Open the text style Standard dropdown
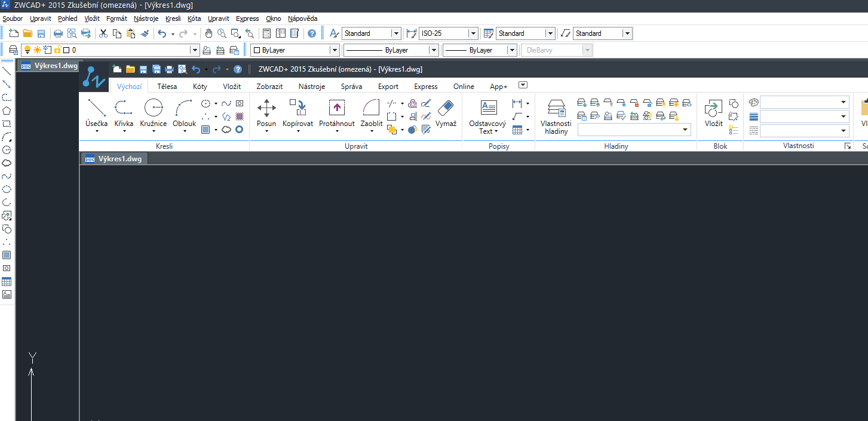 coord(395,33)
